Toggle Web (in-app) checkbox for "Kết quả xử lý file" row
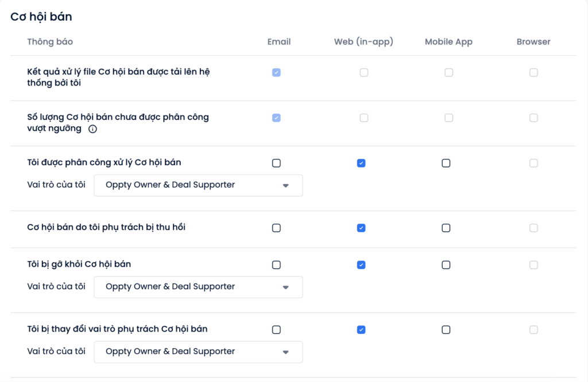The width and height of the screenshot is (588, 382). [x=363, y=73]
